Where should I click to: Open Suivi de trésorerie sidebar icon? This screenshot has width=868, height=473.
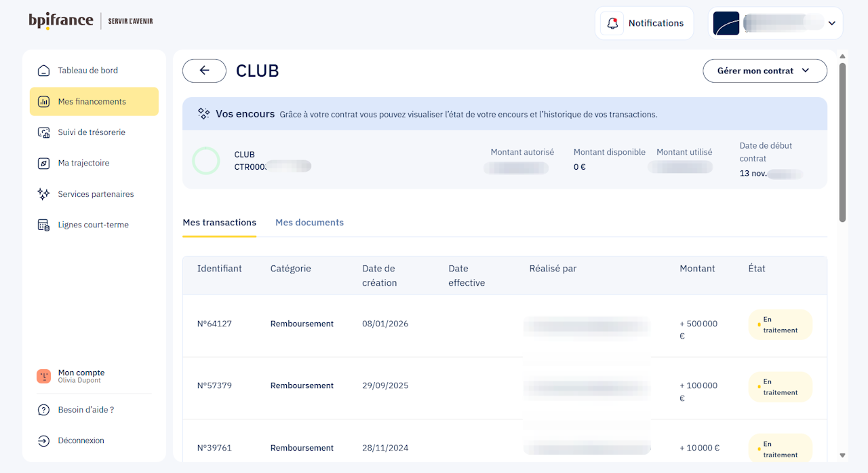click(43, 132)
